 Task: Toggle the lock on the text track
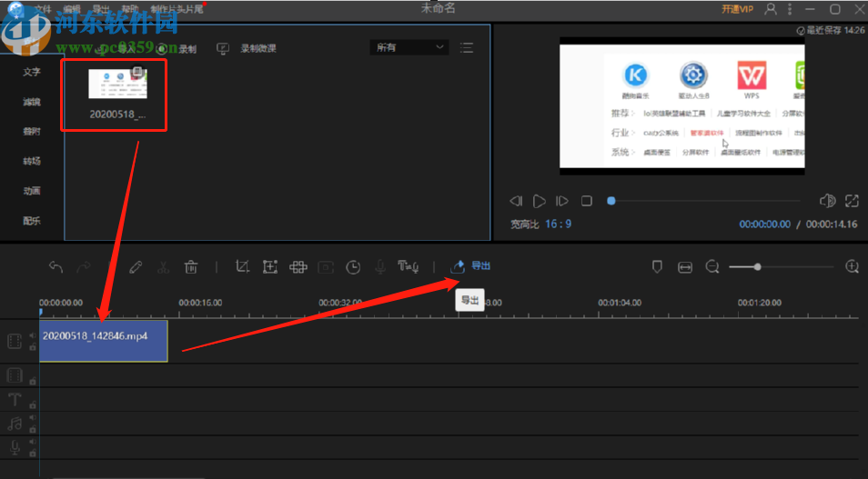coord(33,404)
